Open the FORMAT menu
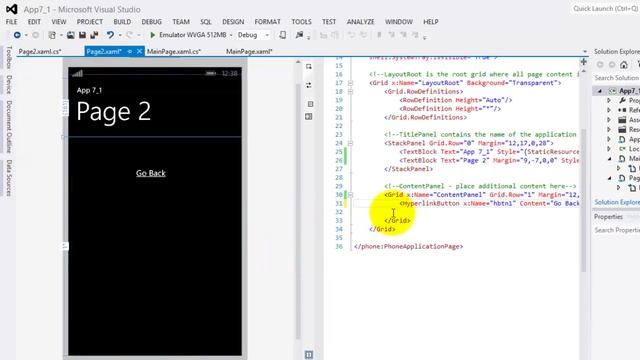The width and height of the screenshot is (640, 360). pyautogui.click(x=267, y=22)
